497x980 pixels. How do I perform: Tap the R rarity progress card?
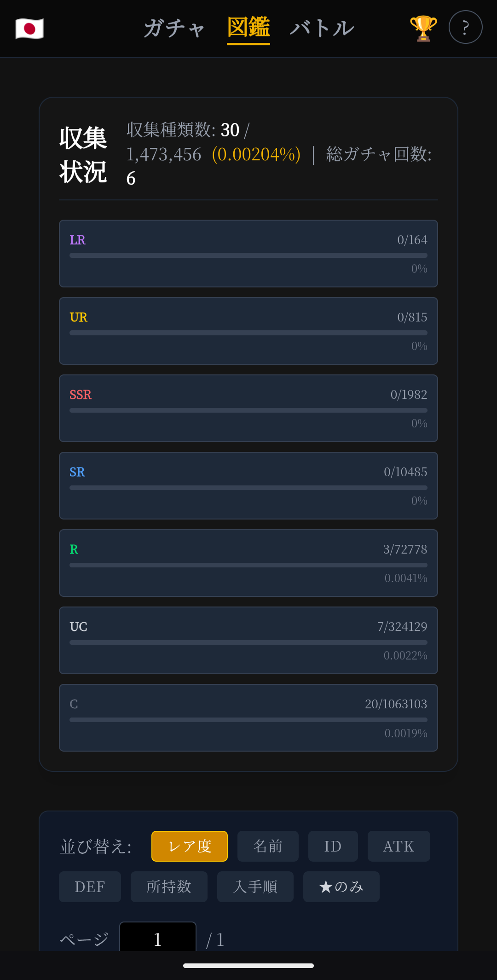[x=248, y=563]
